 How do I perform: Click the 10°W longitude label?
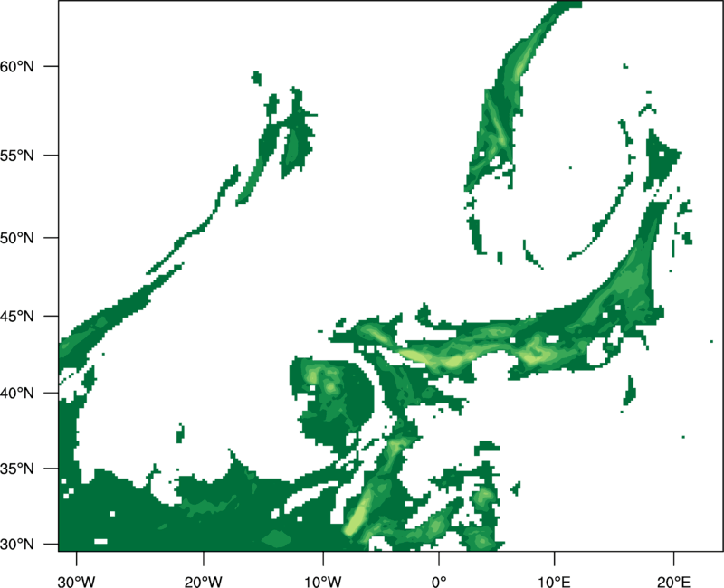(322, 582)
